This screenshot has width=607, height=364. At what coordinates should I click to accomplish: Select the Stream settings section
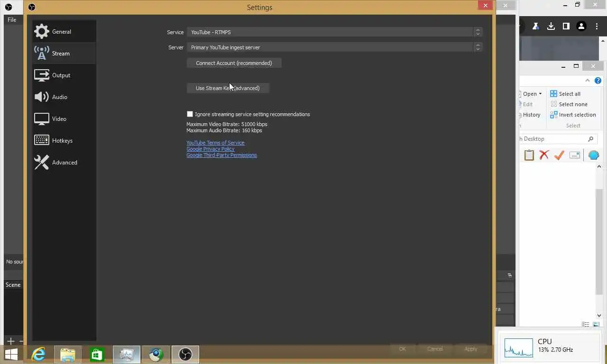(x=64, y=54)
